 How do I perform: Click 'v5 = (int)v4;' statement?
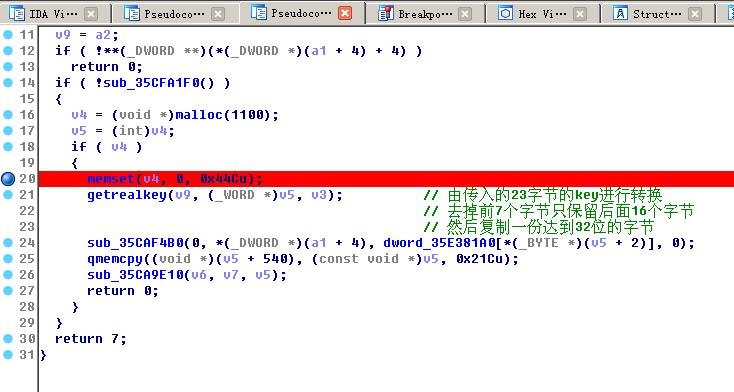[123, 131]
